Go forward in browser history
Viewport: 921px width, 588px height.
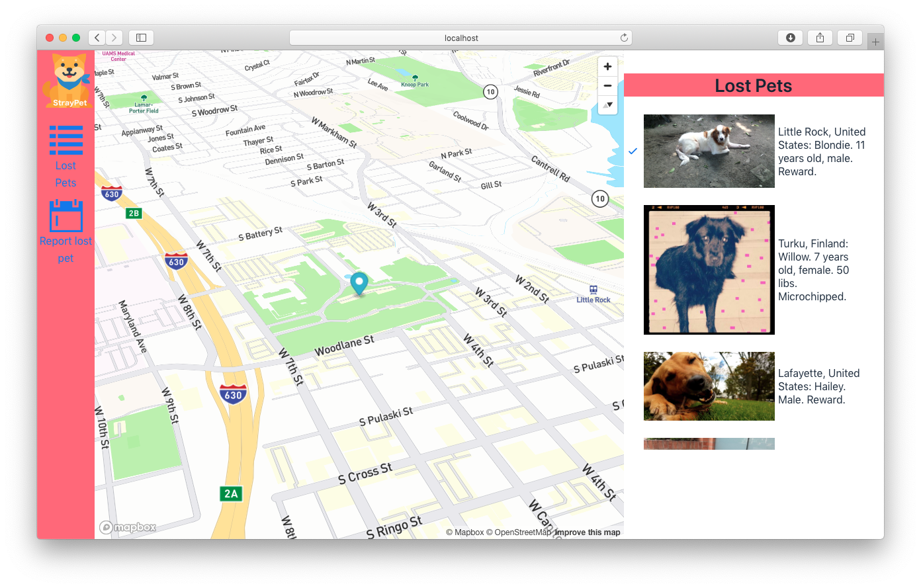114,38
